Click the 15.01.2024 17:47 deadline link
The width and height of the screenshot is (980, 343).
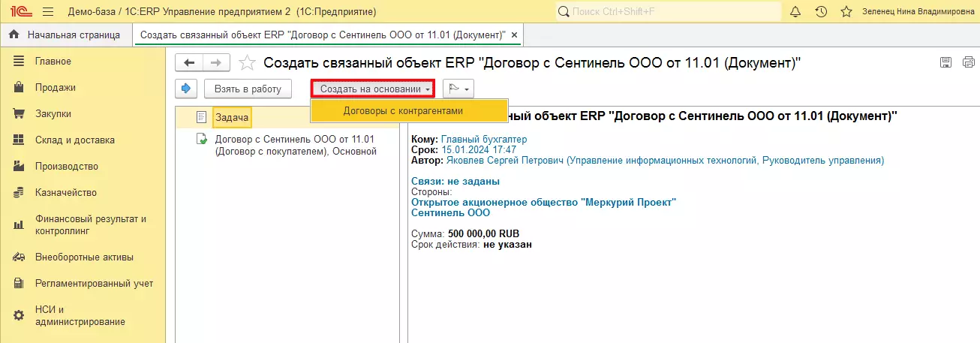(479, 149)
